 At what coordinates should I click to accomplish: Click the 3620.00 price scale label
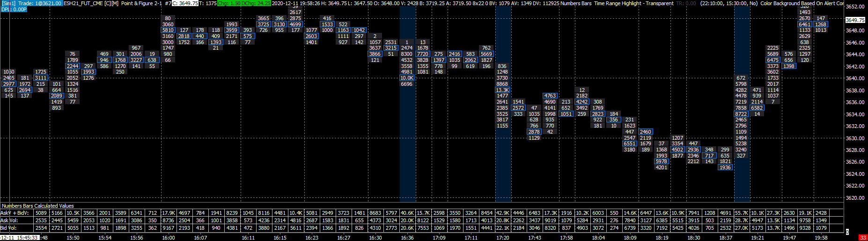point(855,198)
